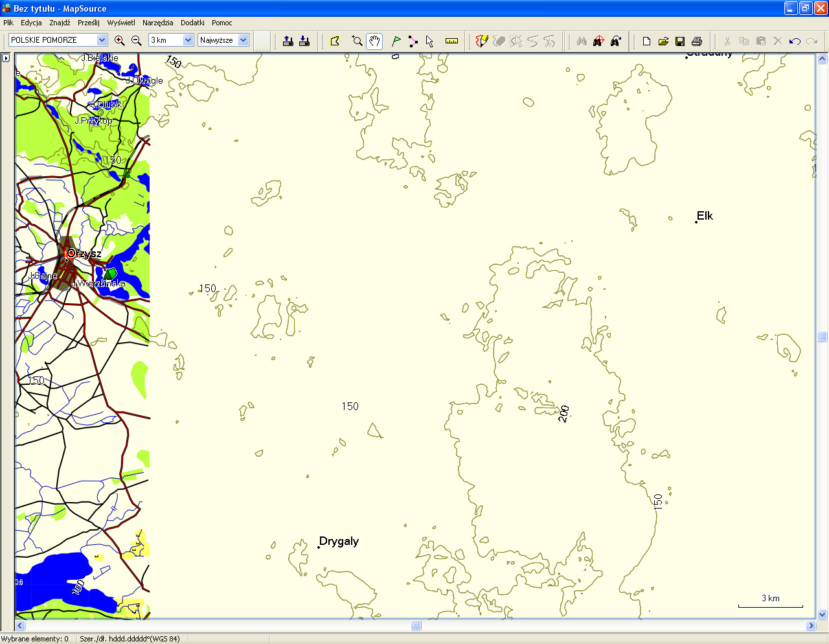Click the horizontal scrollbar right arrow
The image size is (829, 644).
(811, 626)
